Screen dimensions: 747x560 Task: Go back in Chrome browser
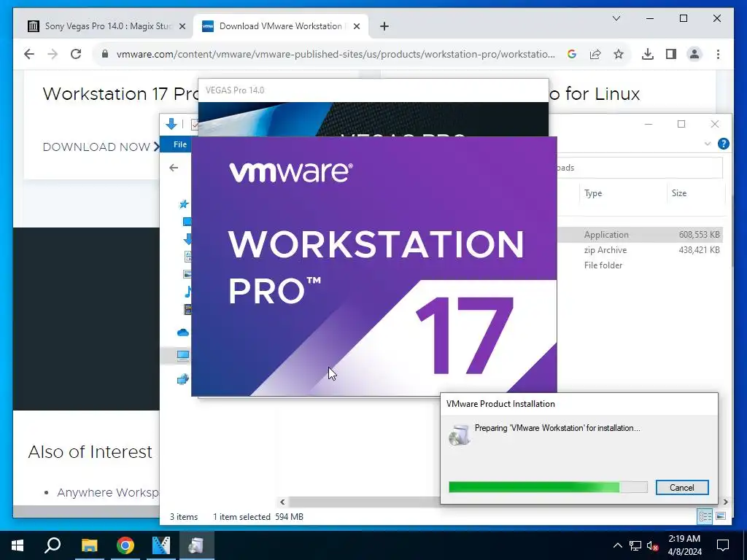pyautogui.click(x=29, y=54)
